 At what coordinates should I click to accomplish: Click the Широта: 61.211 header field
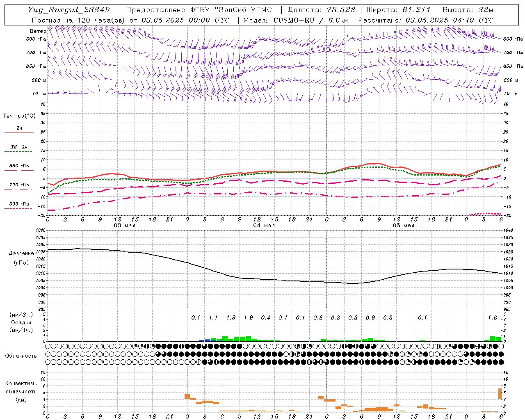pos(398,10)
